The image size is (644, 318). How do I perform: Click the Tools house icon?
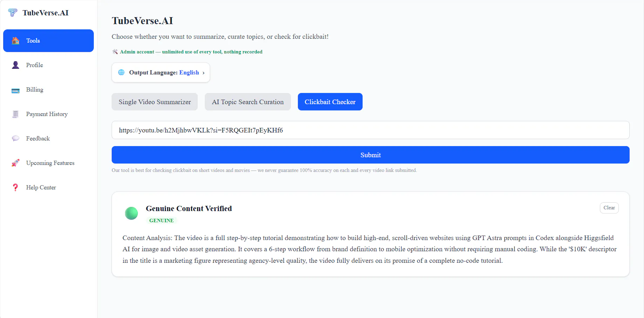[16, 41]
